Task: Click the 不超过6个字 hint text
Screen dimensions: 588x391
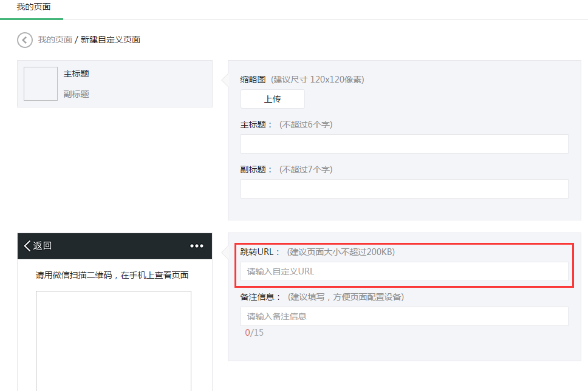Action: [306, 124]
